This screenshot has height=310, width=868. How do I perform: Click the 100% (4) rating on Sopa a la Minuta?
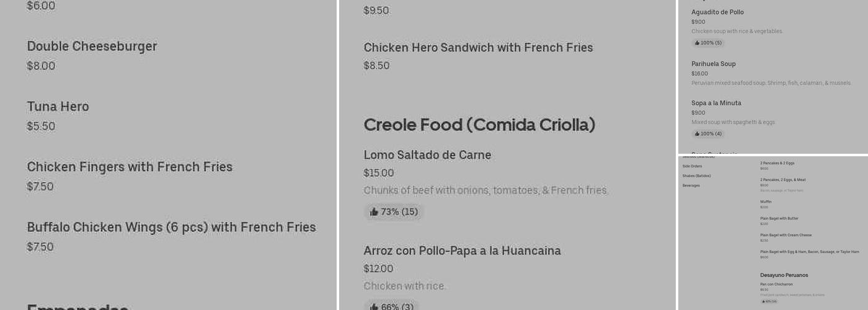point(708,133)
